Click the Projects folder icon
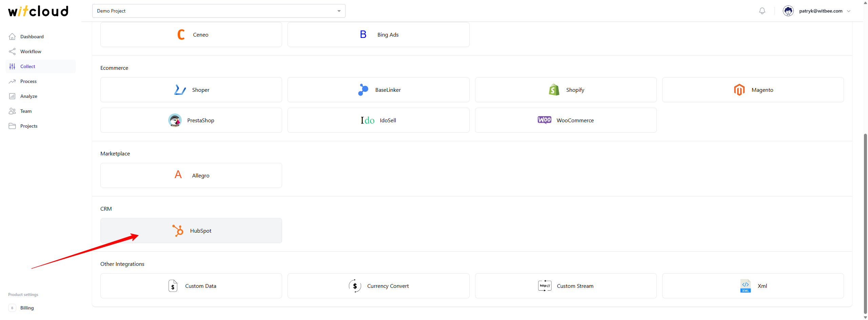The width and height of the screenshot is (868, 320). (12, 126)
